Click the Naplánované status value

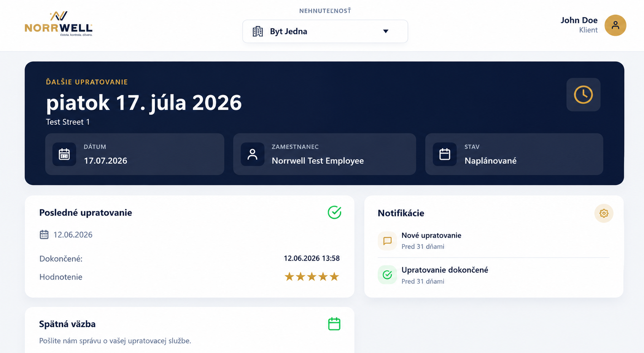(x=490, y=161)
